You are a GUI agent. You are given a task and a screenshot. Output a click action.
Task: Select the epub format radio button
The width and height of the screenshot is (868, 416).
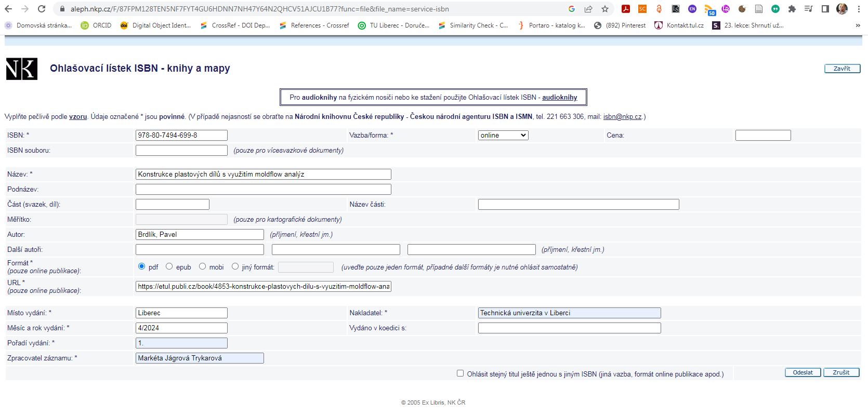[x=169, y=266]
